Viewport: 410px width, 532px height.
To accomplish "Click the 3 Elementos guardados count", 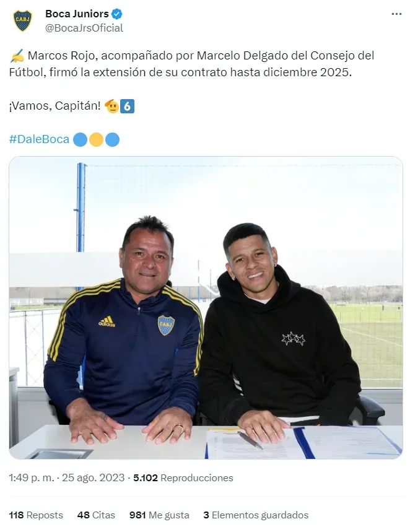I will (x=255, y=515).
